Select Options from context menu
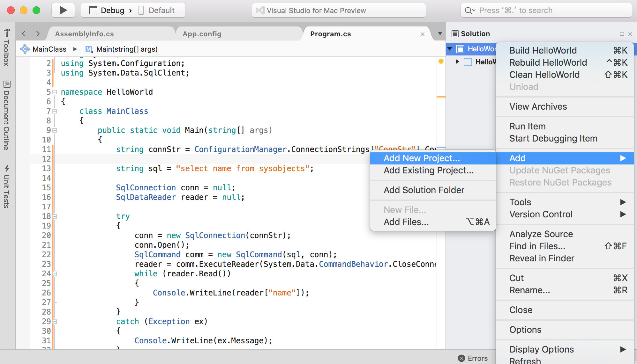The height and width of the screenshot is (364, 637). click(565, 330)
